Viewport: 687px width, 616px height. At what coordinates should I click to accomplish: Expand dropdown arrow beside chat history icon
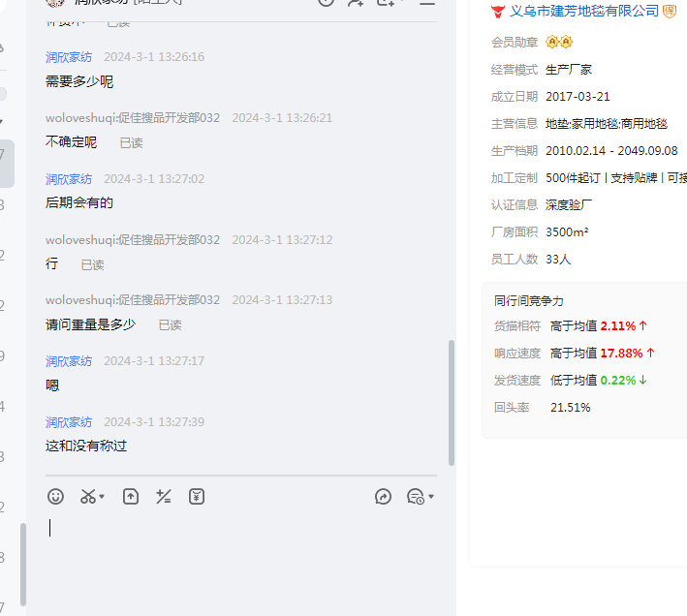click(x=431, y=497)
